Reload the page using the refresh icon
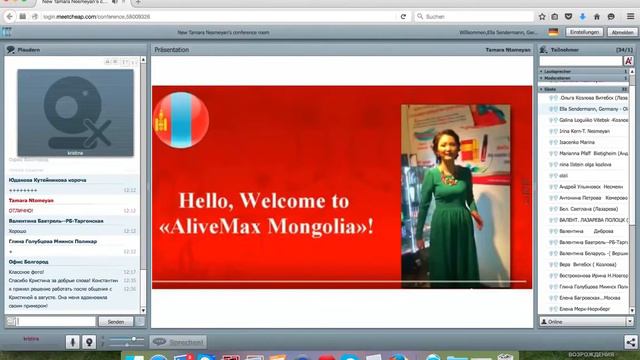 click(x=403, y=17)
